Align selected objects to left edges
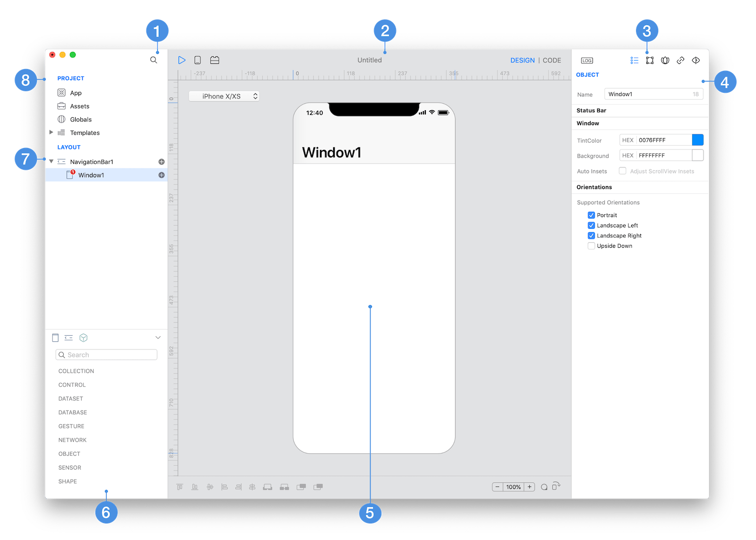This screenshot has width=756, height=540. pyautogui.click(x=224, y=487)
